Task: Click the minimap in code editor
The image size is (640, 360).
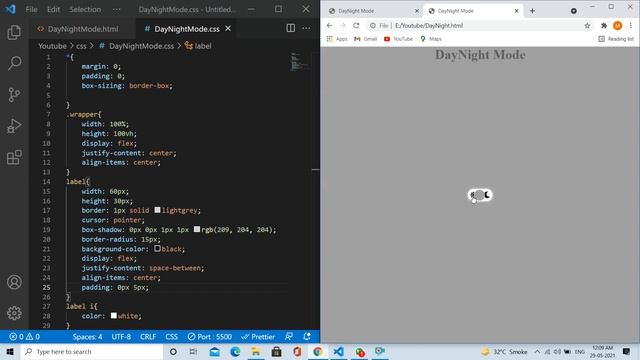Action: 300,62
